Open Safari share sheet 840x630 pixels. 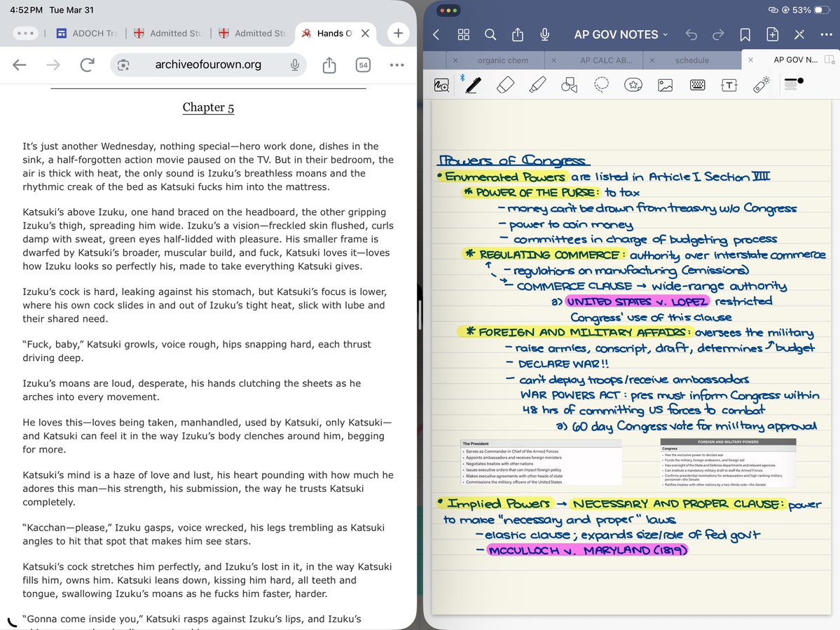(x=329, y=64)
